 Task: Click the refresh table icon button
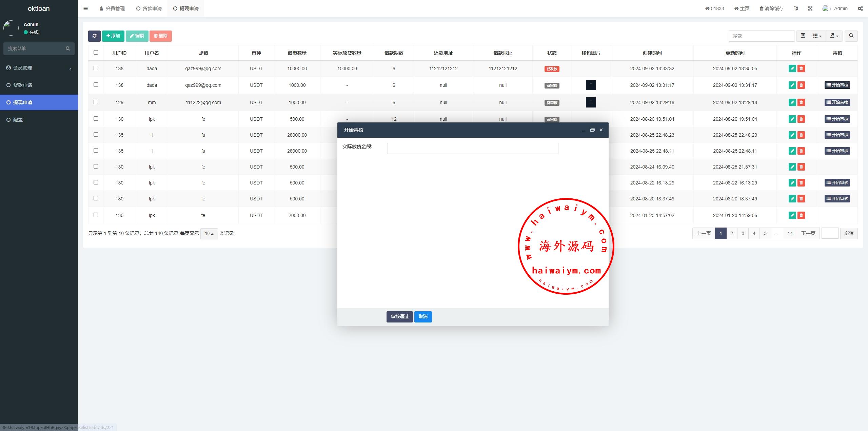[94, 36]
